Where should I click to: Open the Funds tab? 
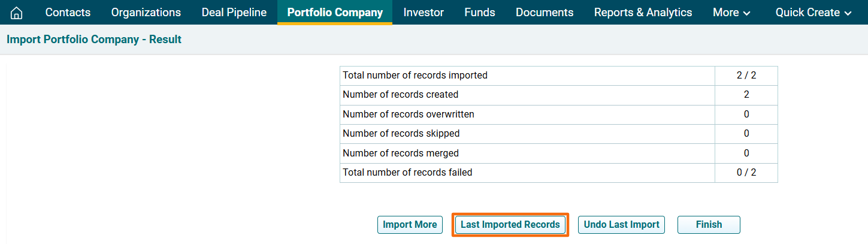coord(480,13)
